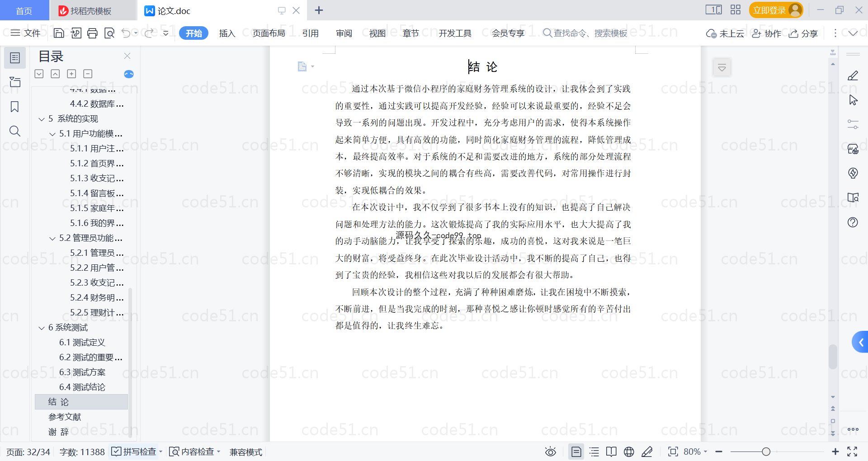Click the Export to PDF icon

pos(76,33)
